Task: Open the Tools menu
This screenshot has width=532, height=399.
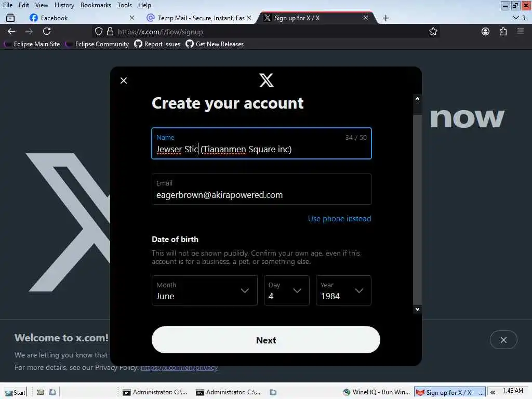Action: tap(125, 5)
